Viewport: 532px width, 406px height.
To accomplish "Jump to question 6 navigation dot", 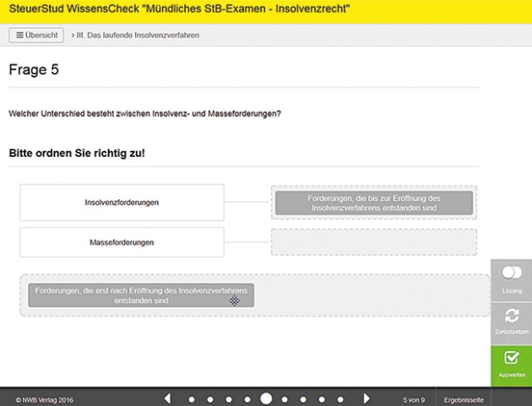I will tap(287, 398).
